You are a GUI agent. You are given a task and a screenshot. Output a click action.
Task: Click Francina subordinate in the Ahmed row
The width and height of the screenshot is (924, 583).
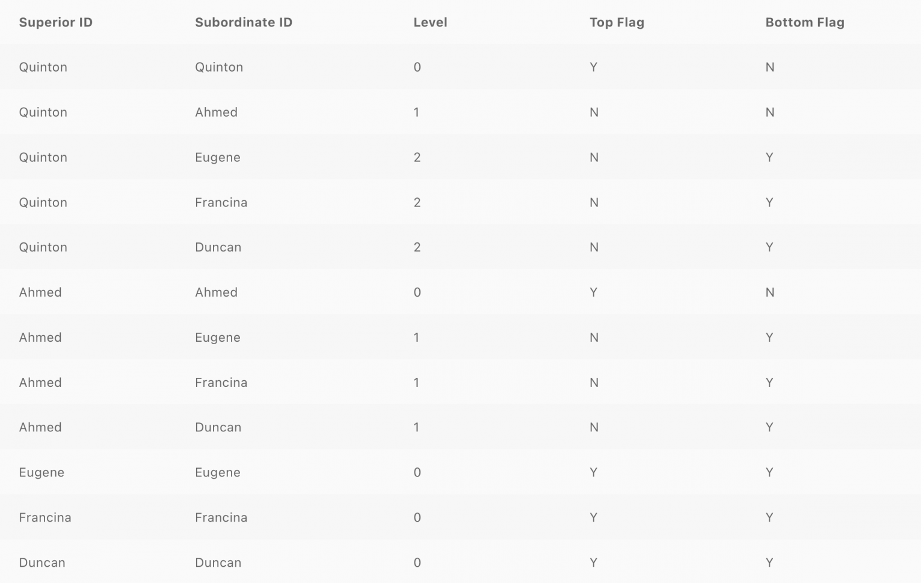tap(221, 382)
